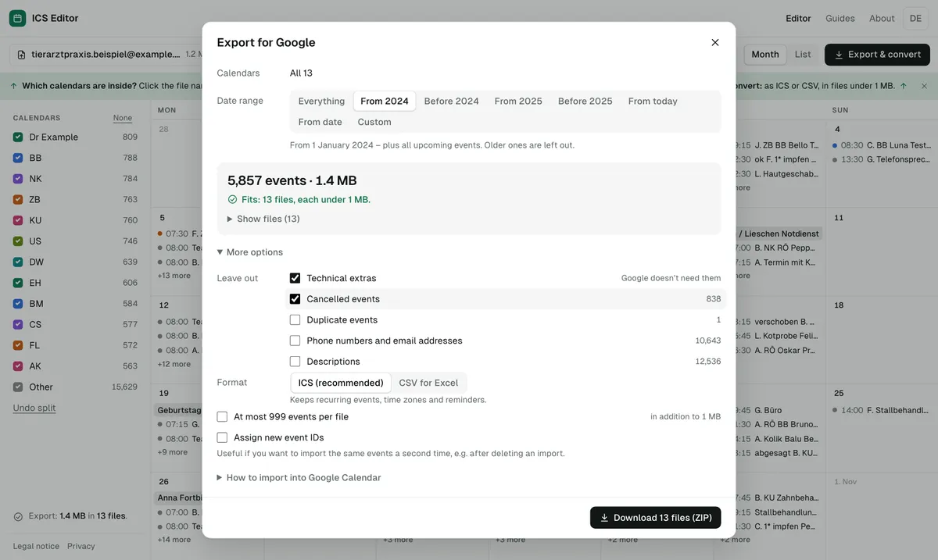
Task: Click the +14 more link on Monday 26
Action: [x=174, y=540]
